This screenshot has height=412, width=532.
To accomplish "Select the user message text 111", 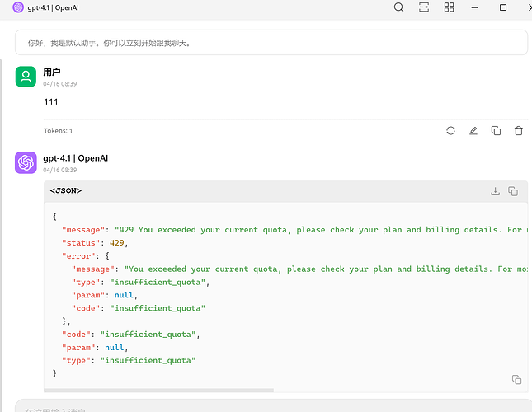I will click(51, 101).
